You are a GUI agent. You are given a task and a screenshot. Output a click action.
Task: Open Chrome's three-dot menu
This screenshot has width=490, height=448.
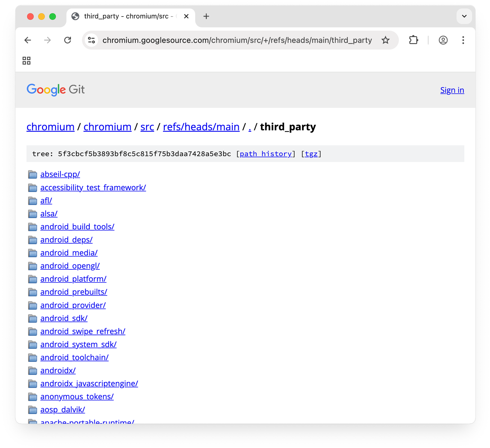tap(463, 40)
